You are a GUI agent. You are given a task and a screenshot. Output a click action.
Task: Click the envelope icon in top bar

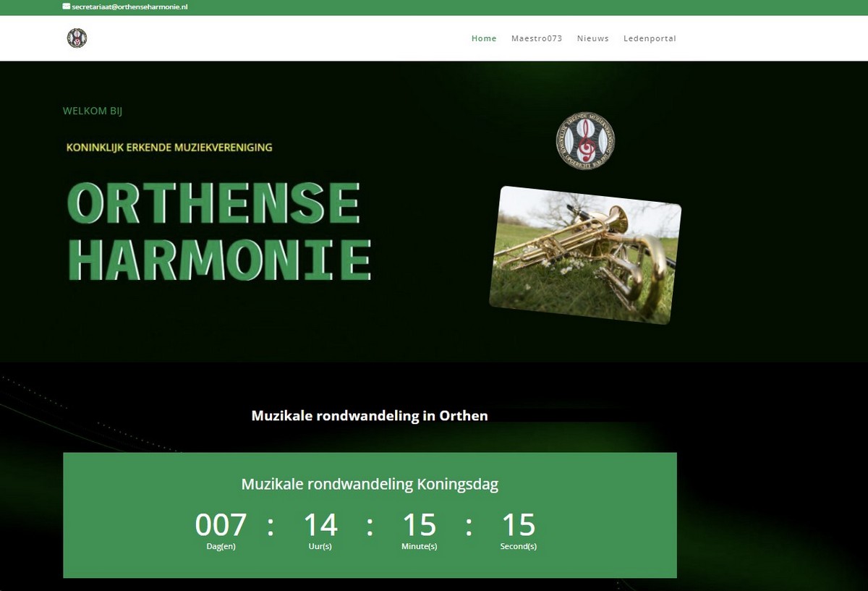[67, 7]
